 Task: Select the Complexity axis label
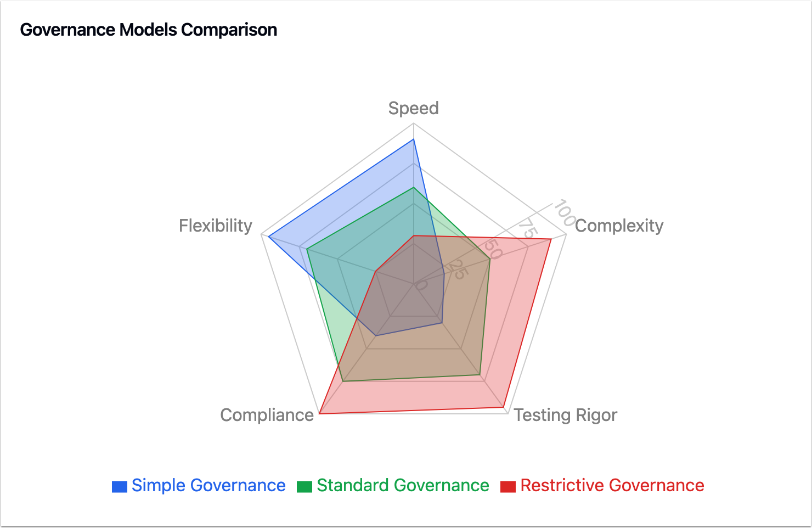(x=619, y=226)
